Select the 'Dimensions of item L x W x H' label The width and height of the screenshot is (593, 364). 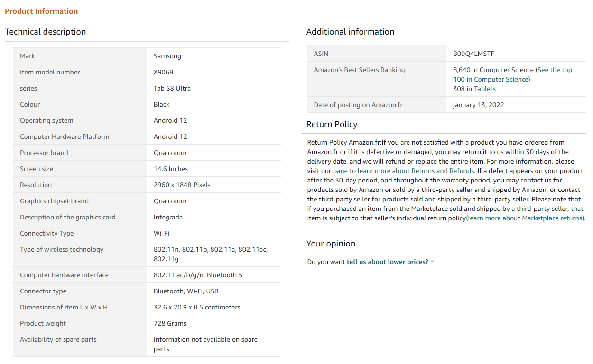(64, 307)
